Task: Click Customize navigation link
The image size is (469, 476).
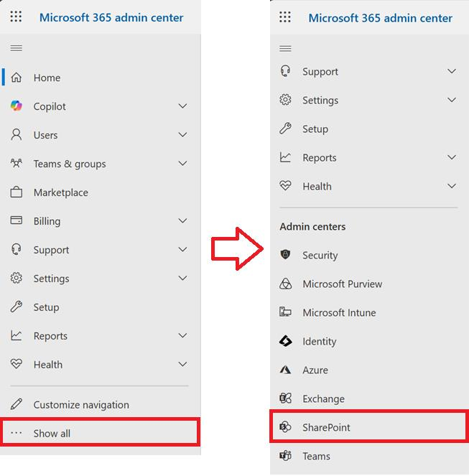Action: click(x=81, y=405)
